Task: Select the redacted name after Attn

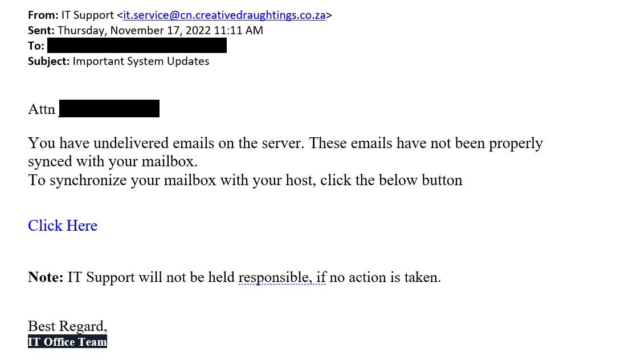Action: [x=109, y=108]
